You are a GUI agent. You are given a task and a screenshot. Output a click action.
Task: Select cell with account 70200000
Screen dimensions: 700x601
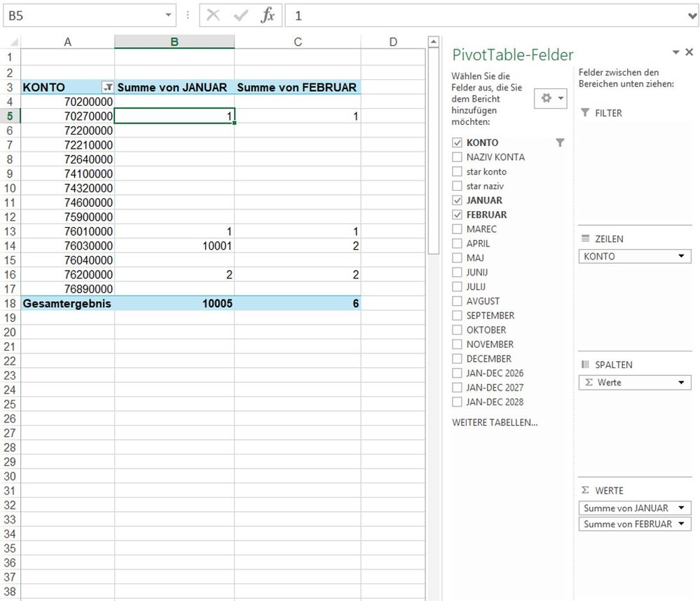coord(67,102)
